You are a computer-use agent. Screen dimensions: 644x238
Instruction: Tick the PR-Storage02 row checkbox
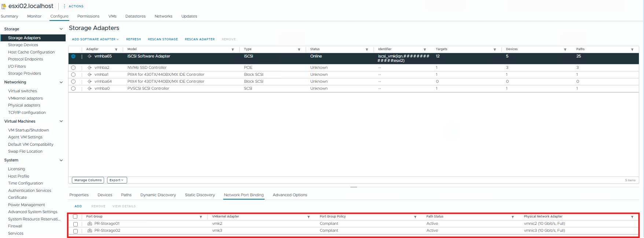(x=76, y=231)
